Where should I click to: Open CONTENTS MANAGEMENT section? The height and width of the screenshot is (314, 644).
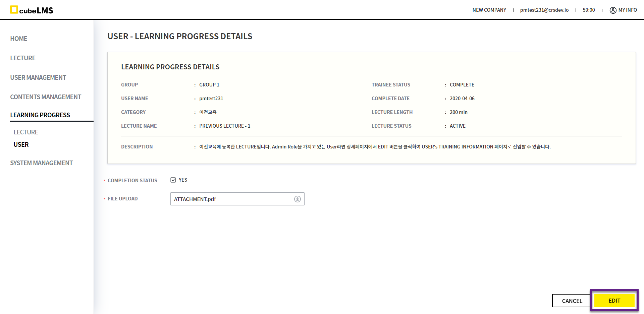tap(46, 97)
